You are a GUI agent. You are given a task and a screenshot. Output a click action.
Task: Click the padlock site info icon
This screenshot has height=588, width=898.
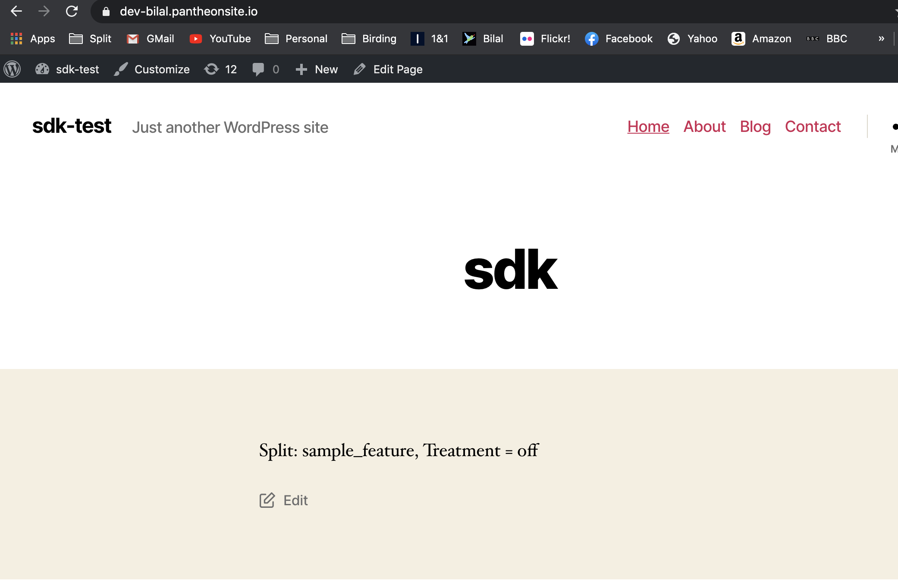click(106, 12)
